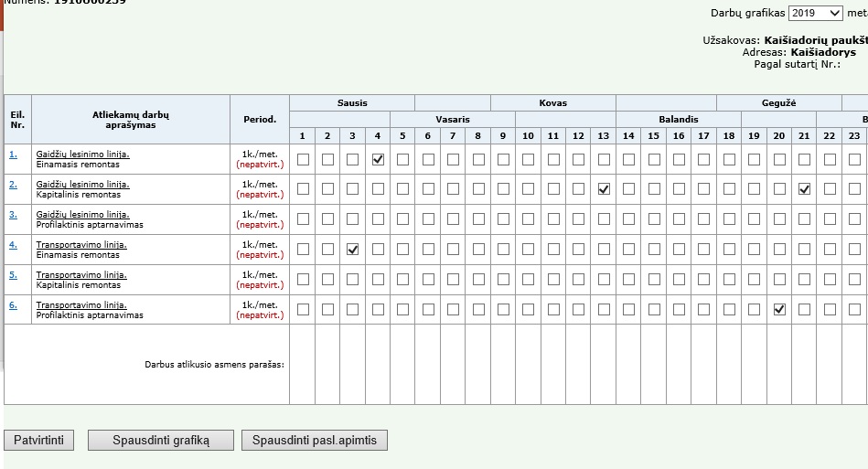Click week number 20 column header
This screenshot has width=868, height=469.
[779, 136]
